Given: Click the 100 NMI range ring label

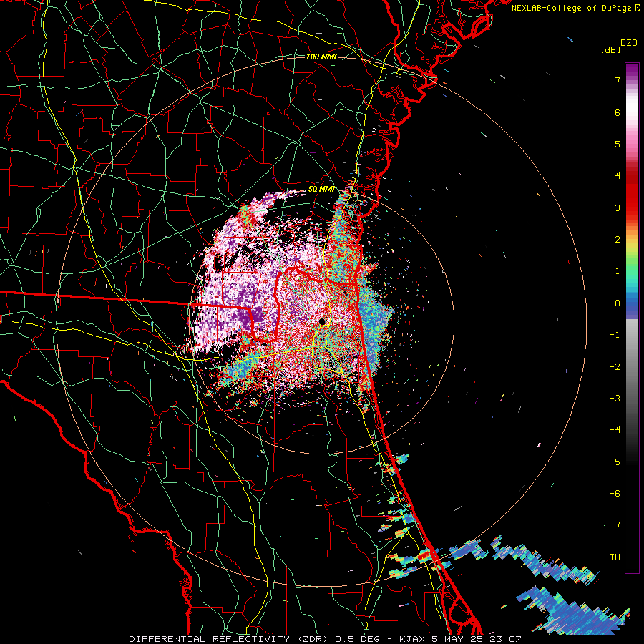Looking at the screenshot, I should (321, 57).
